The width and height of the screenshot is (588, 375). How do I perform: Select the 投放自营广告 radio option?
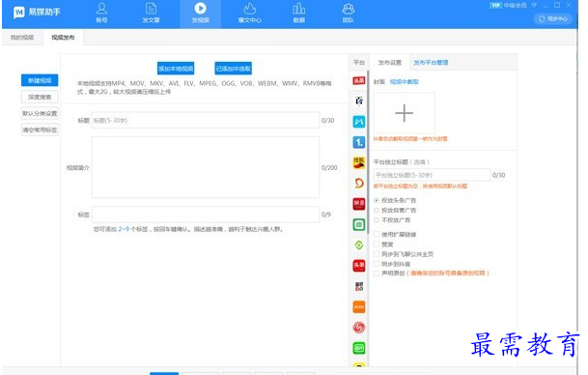[377, 210]
